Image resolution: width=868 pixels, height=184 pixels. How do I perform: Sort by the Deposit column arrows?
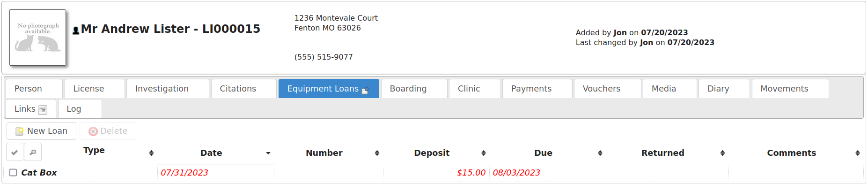[484, 153]
